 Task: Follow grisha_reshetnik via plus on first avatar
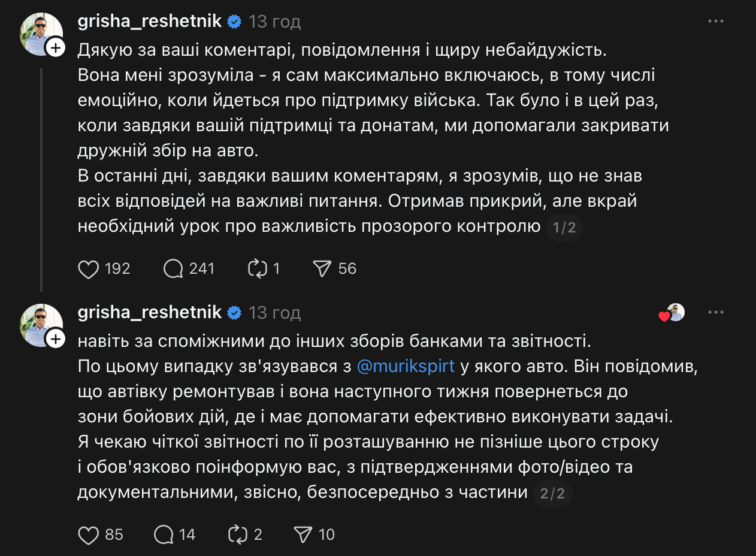pos(56,48)
